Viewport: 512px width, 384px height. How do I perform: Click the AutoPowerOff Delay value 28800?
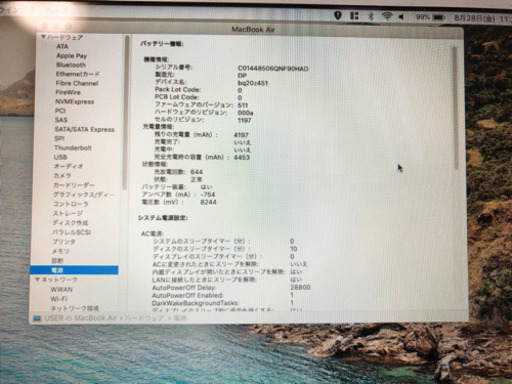[300, 287]
